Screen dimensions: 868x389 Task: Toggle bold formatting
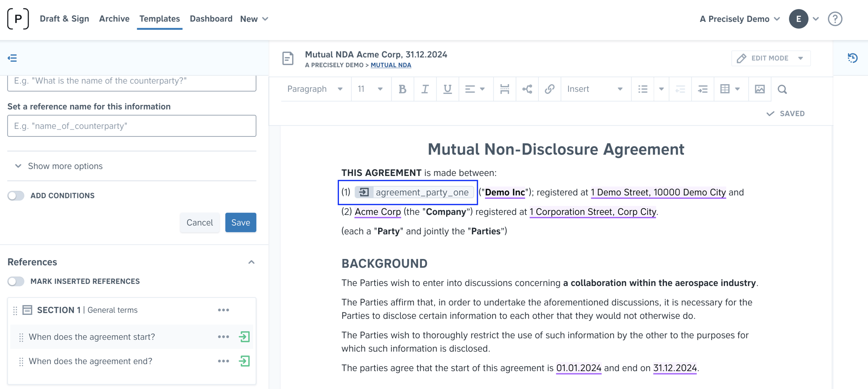tap(402, 89)
